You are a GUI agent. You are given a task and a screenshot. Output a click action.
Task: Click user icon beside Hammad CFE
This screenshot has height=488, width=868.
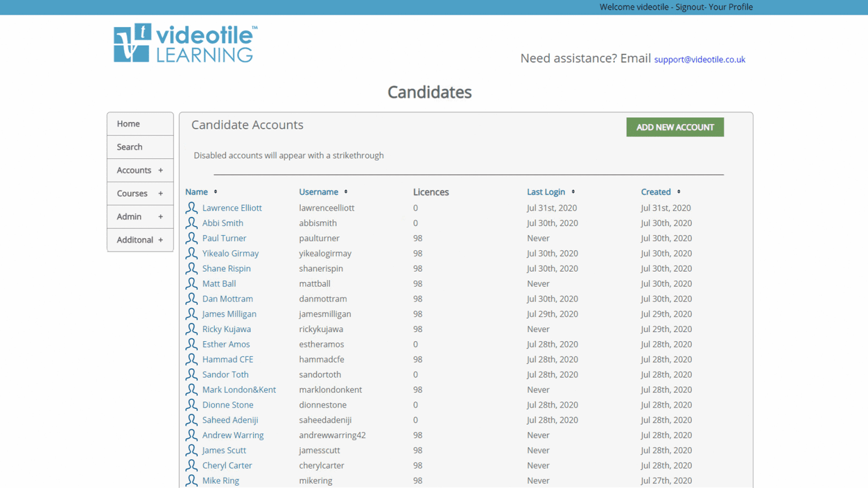click(192, 359)
